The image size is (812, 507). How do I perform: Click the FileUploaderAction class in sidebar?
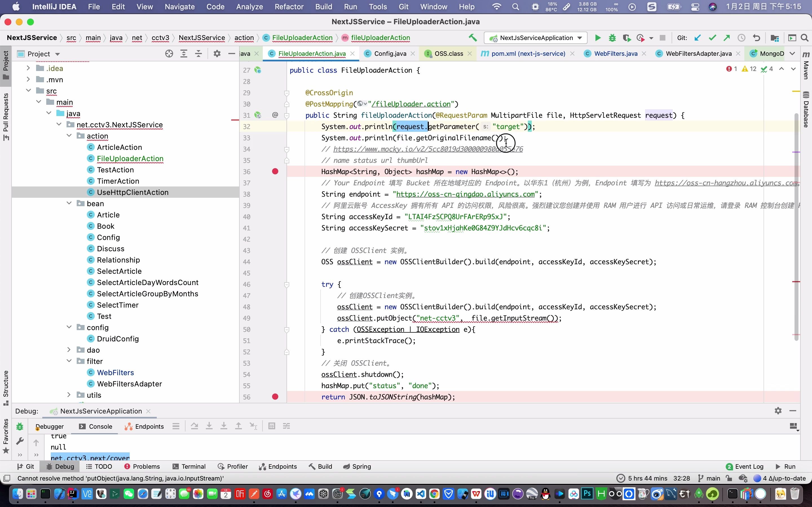(x=130, y=158)
